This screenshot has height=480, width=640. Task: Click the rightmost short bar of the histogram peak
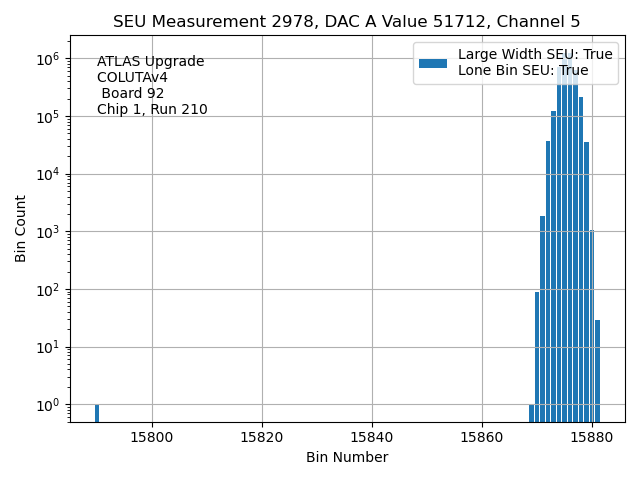597,370
